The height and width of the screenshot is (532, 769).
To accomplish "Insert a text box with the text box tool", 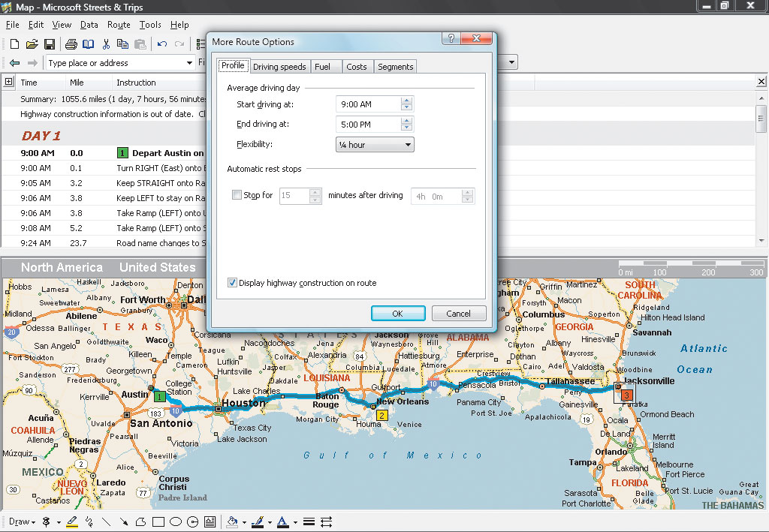I will [x=210, y=521].
